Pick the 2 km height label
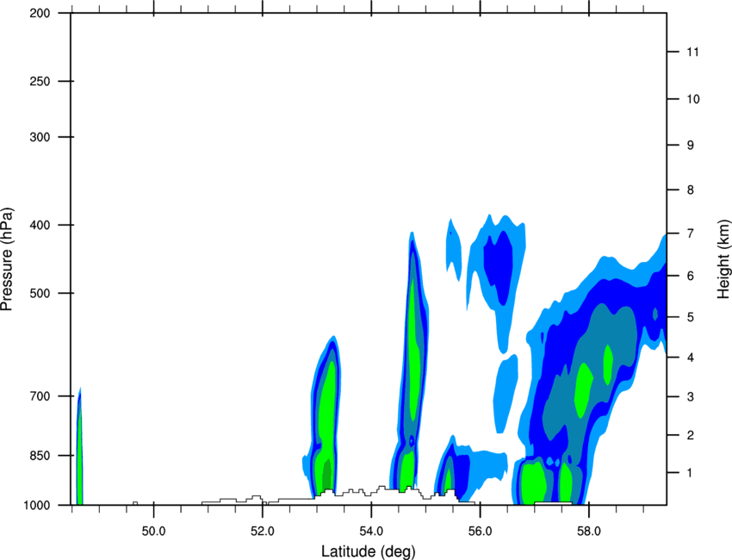The width and height of the screenshot is (732, 560). (691, 435)
